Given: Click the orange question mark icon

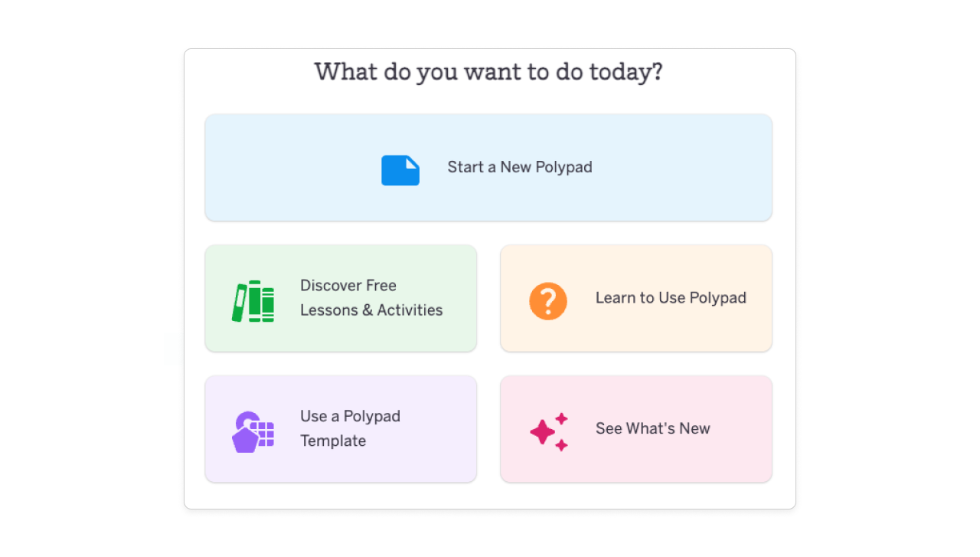Looking at the screenshot, I should point(548,301).
